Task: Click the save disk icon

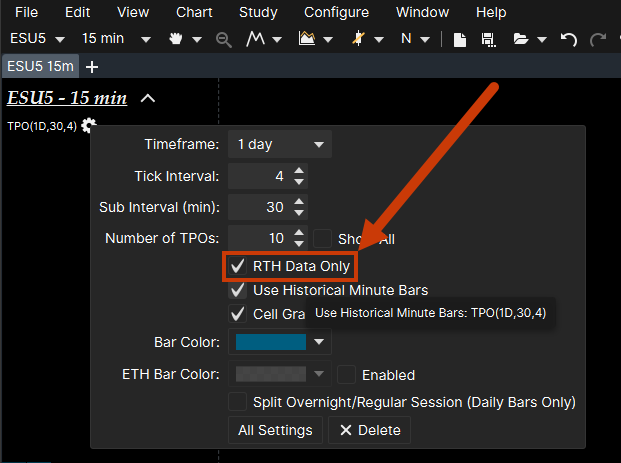Action: tap(488, 40)
